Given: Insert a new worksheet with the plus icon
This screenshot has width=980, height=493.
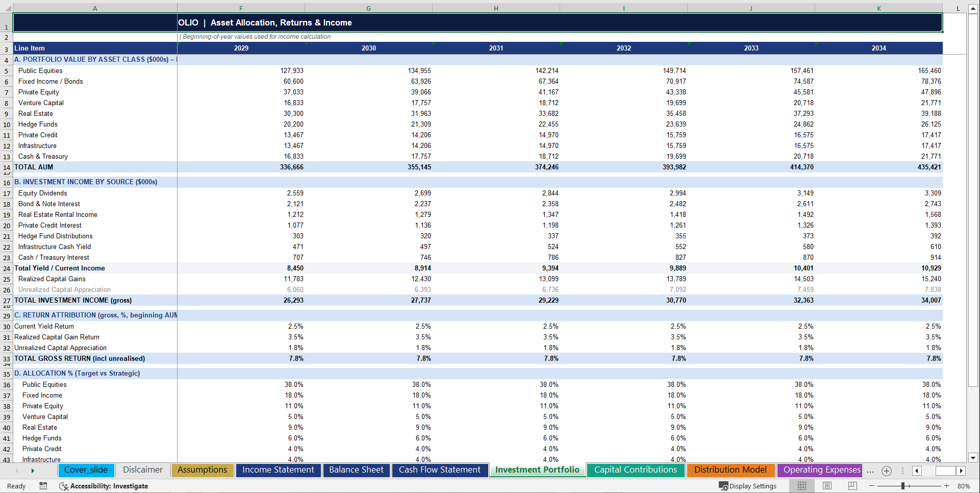Looking at the screenshot, I should click(x=886, y=471).
